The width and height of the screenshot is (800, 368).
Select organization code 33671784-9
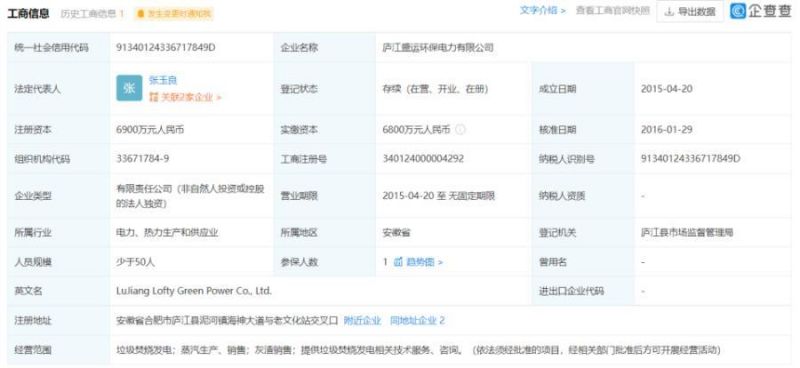[x=143, y=159]
